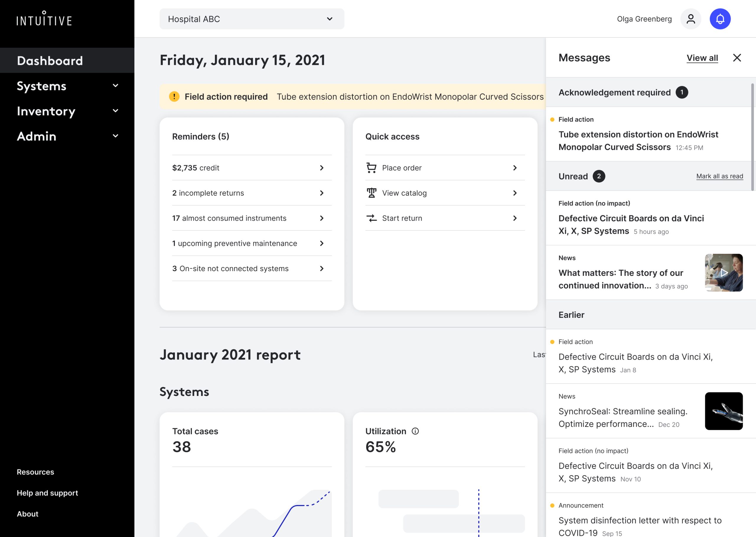Close the Messages panel

[737, 58]
